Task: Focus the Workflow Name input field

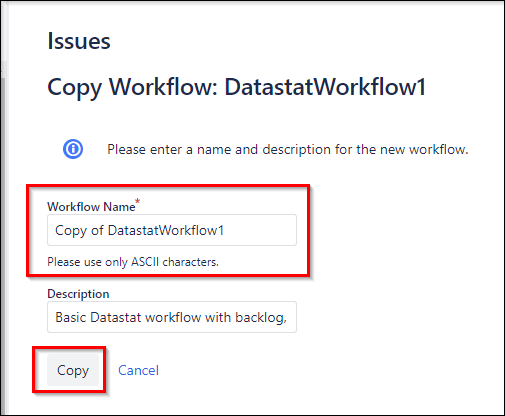Action: coord(172,230)
